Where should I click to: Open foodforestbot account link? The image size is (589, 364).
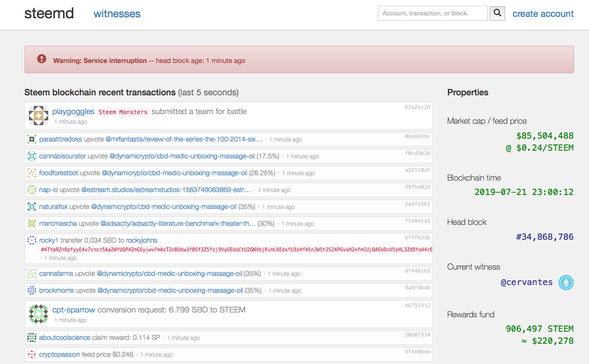59,173
